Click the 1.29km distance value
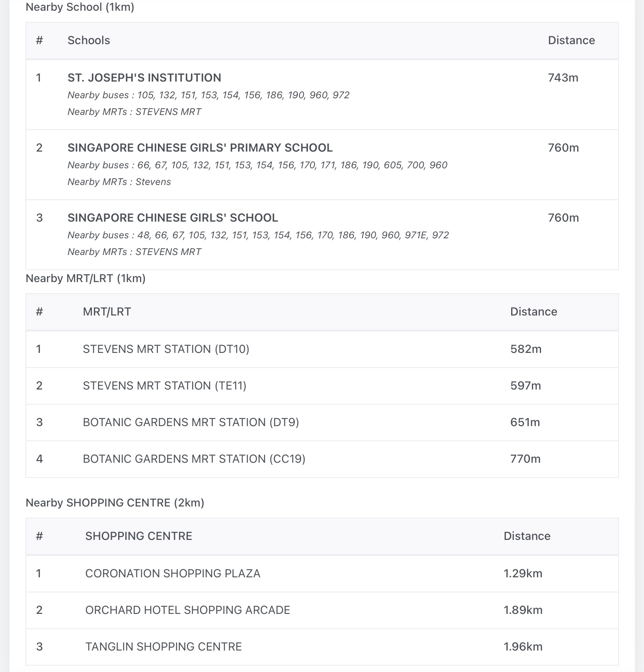Viewport: 644px width, 672px height. [523, 573]
